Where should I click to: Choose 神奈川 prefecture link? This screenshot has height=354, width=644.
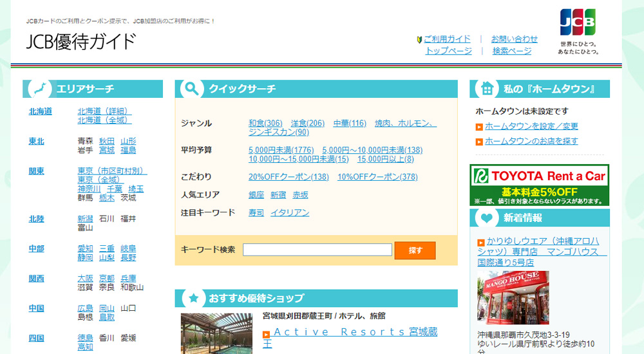point(89,189)
